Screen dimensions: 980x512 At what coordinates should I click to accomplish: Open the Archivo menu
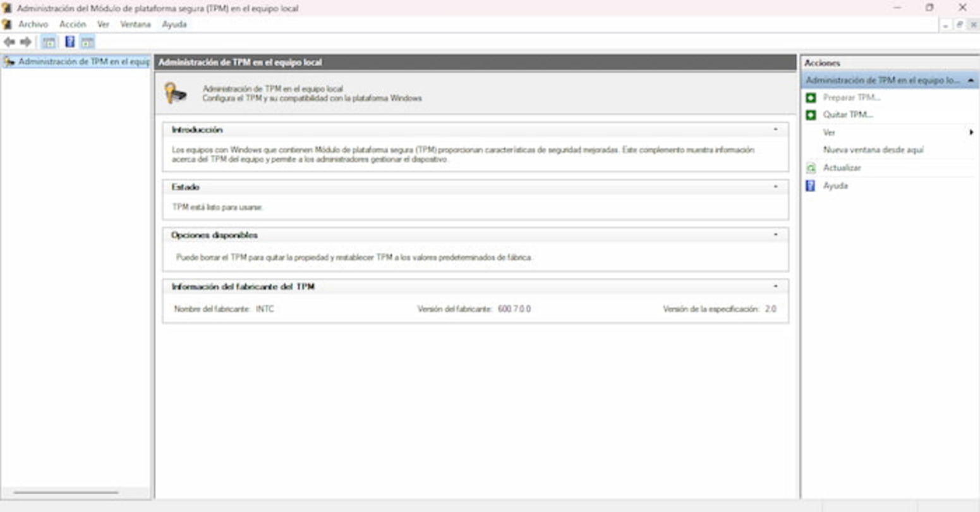pyautogui.click(x=33, y=24)
